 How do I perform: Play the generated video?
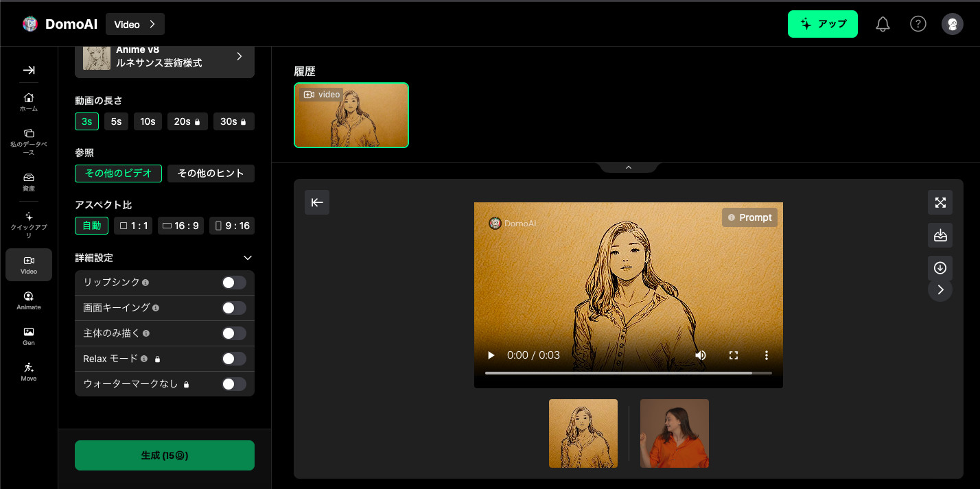491,355
